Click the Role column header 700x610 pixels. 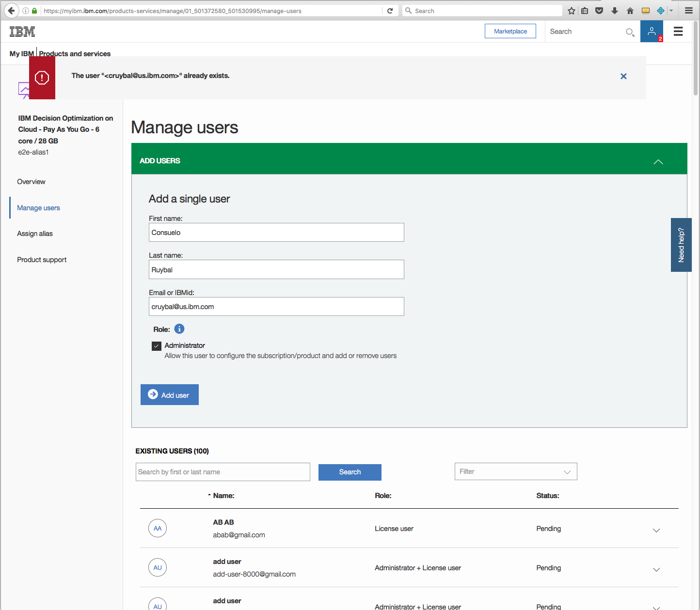383,496
